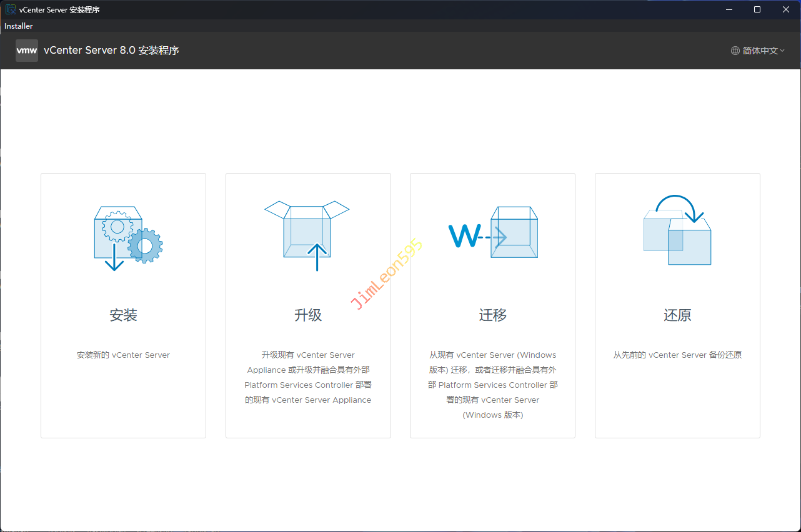
Task: Choose the 迁移 option title
Action: (x=492, y=315)
